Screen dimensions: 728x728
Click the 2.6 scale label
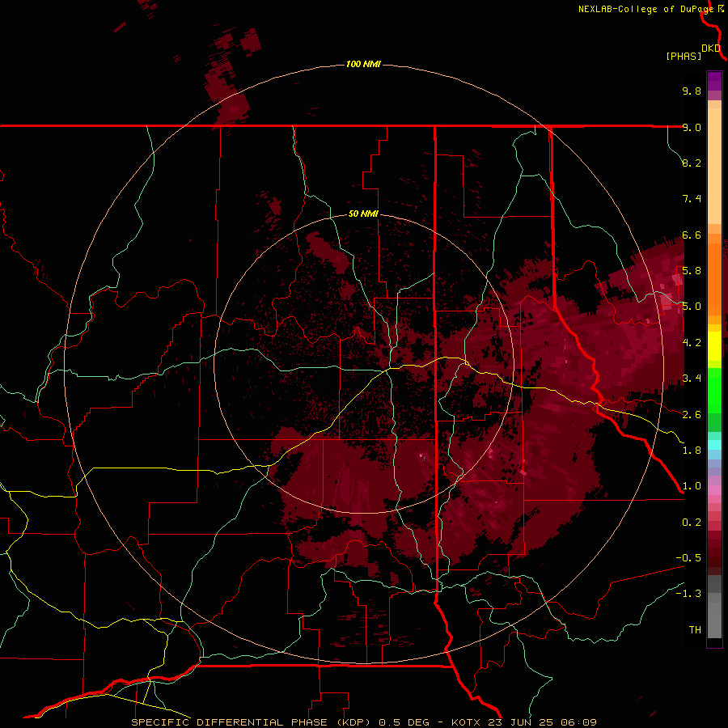tap(692, 415)
